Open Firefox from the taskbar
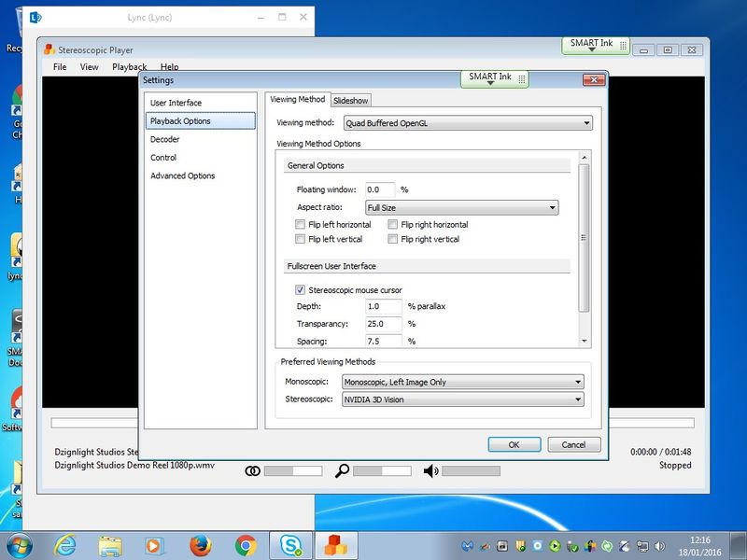 (199, 545)
